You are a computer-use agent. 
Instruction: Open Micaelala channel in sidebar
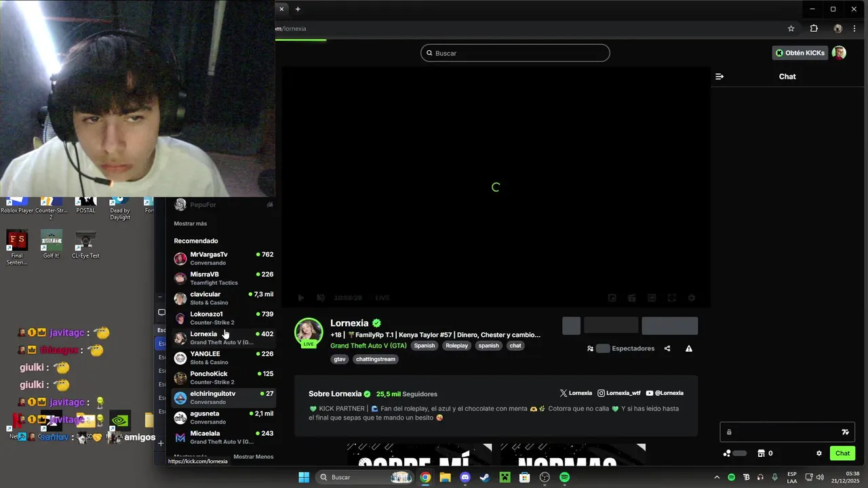pos(223,437)
